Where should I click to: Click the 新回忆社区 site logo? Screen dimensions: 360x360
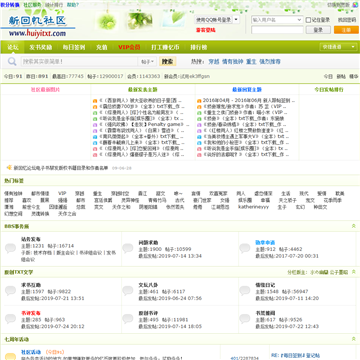click(37, 25)
